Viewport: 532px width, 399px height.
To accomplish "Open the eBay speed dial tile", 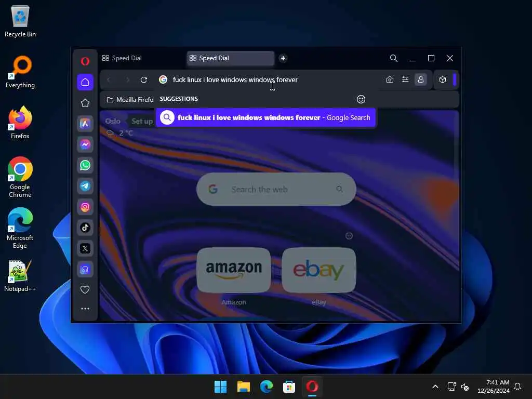I will pyautogui.click(x=319, y=270).
